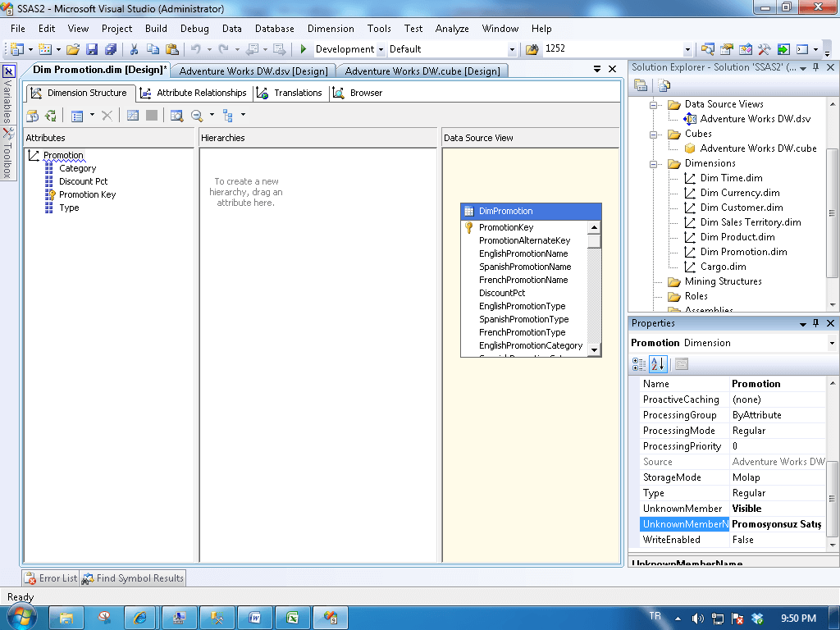Click the DimPromotion table header

pyautogui.click(x=531, y=211)
